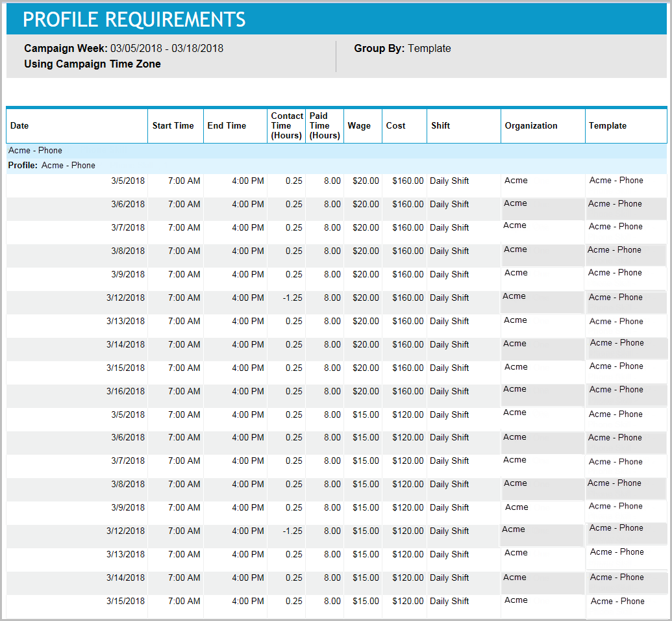Select the negative -1.25 contact time on 3/12/2018
This screenshot has width=672, height=621.
(x=291, y=298)
